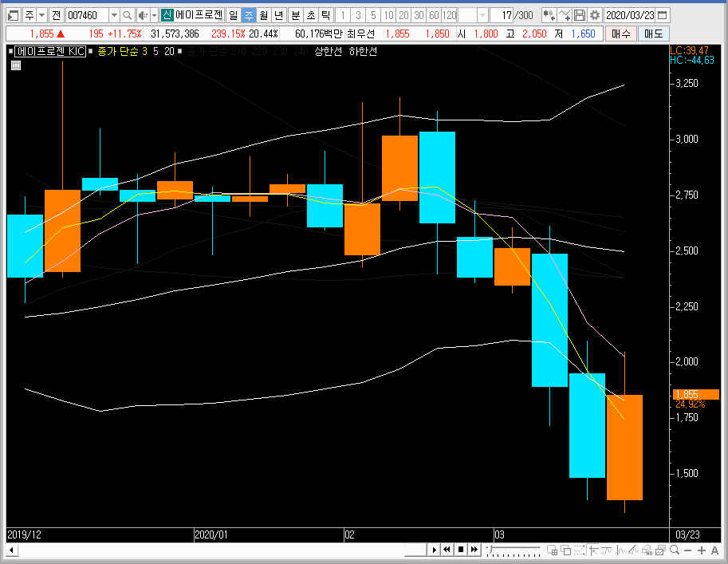
Task: Expand the speaker options dropdown arrow
Action: (154, 15)
